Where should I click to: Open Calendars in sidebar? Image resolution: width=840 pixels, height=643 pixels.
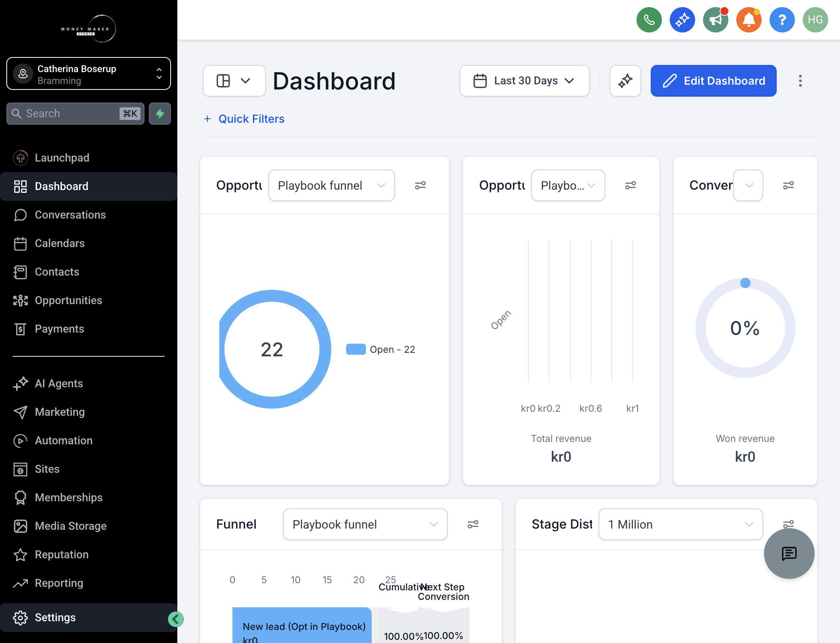(x=89, y=243)
